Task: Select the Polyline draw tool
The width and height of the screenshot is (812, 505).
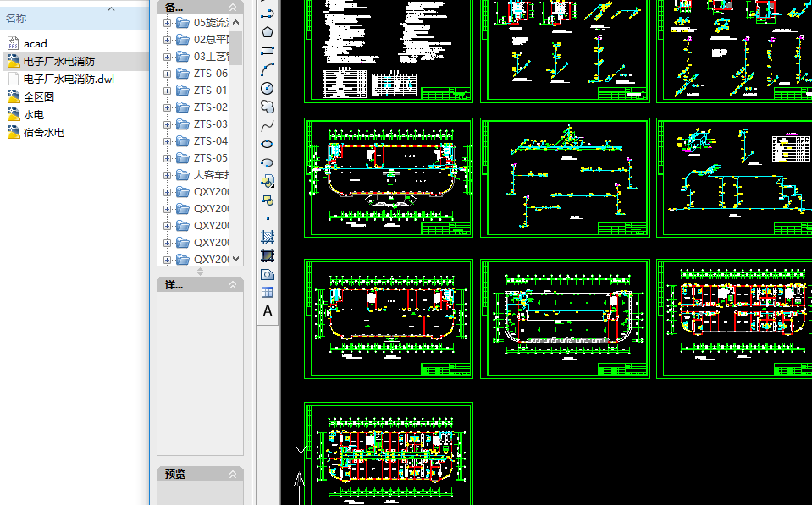Action: pos(268,14)
